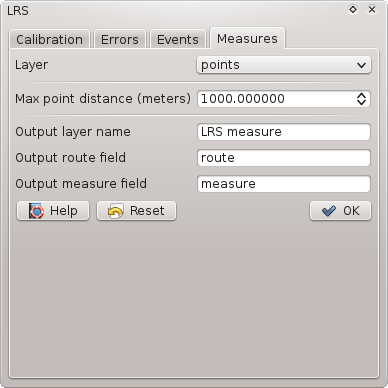The image size is (388, 388).
Task: Close the LRS panel
Action: 372,10
